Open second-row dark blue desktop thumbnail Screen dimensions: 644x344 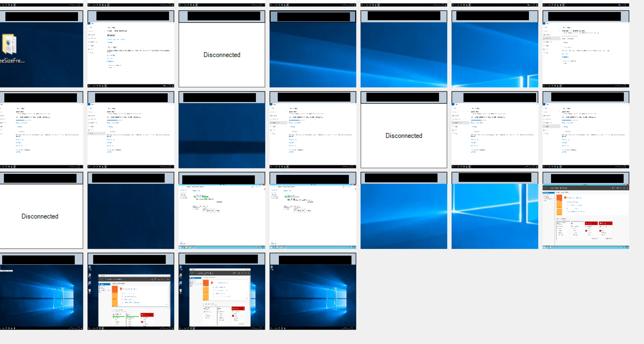click(x=222, y=135)
